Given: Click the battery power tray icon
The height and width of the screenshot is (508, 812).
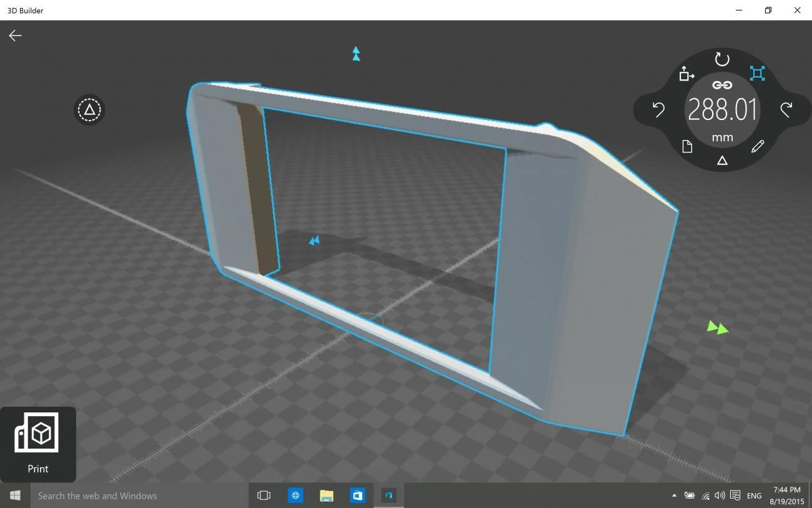Looking at the screenshot, I should coord(690,496).
